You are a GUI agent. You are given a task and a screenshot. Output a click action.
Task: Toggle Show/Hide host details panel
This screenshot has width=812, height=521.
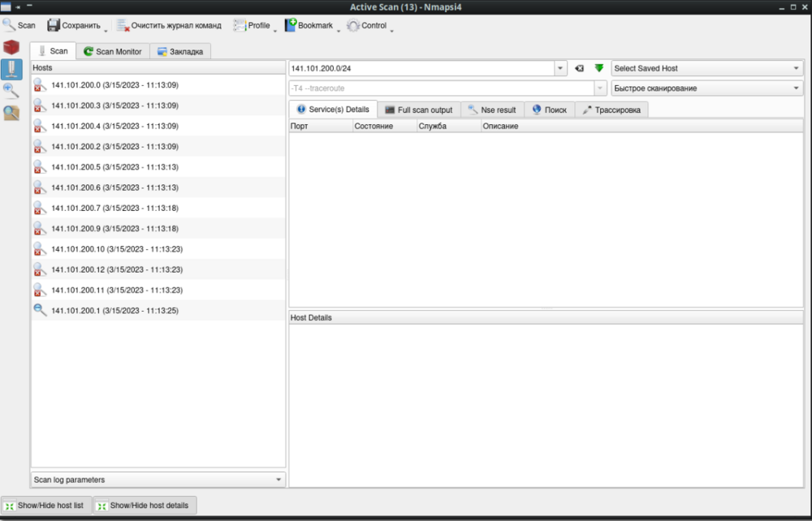[x=145, y=506]
